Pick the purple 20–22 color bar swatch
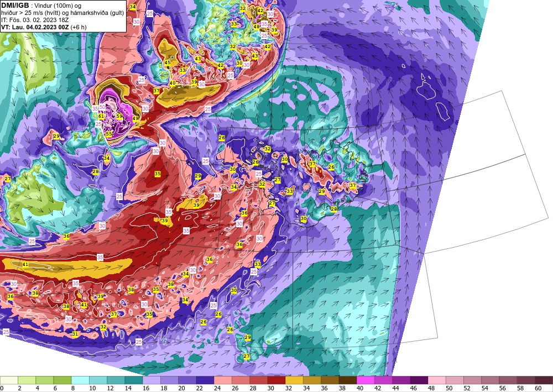The image size is (553, 392). tap(187, 380)
